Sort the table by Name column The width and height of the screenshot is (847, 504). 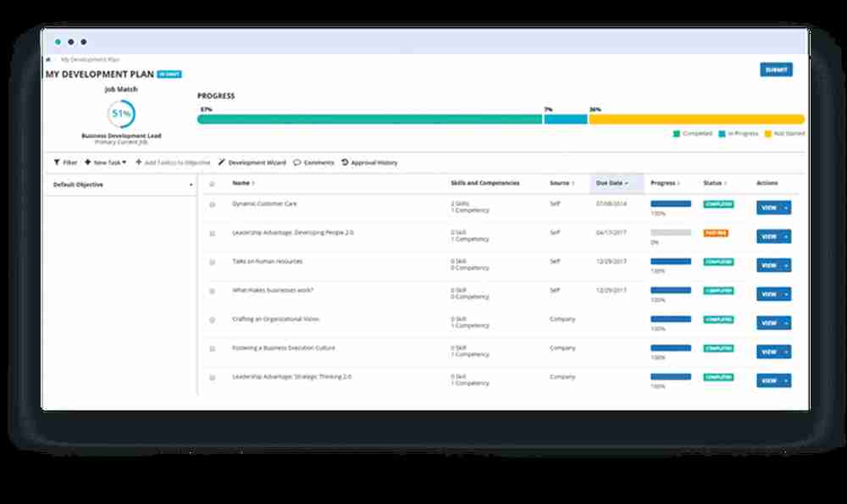(243, 183)
